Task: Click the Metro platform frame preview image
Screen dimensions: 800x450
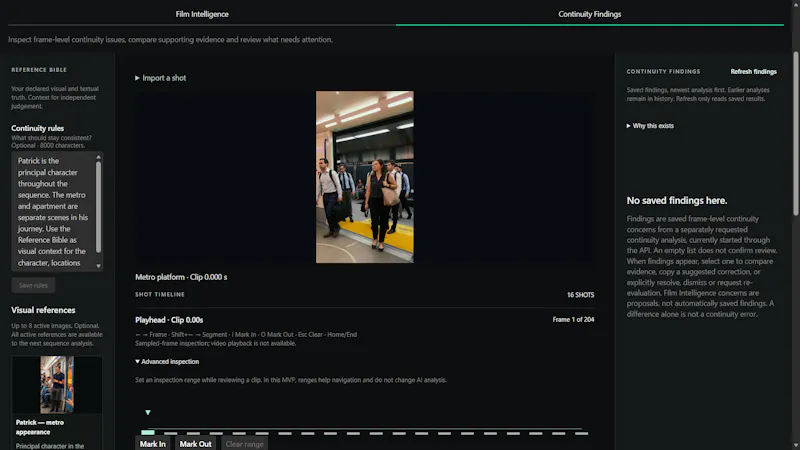Action: click(x=365, y=177)
